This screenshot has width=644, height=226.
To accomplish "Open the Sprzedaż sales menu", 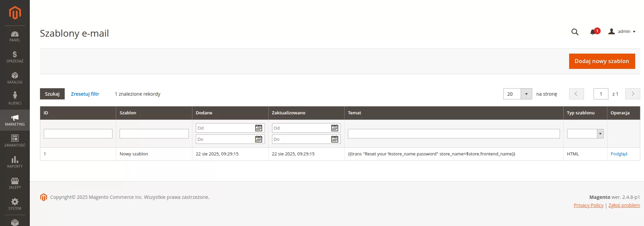I will pos(15,57).
